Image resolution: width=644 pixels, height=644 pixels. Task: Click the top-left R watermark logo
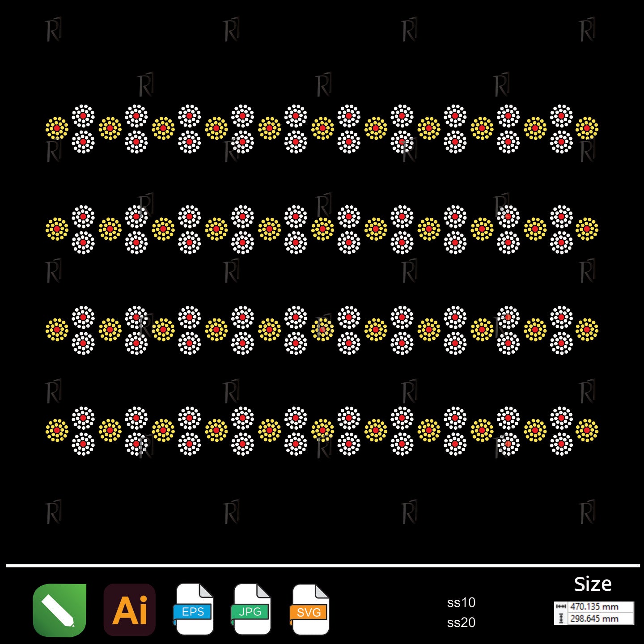click(53, 30)
